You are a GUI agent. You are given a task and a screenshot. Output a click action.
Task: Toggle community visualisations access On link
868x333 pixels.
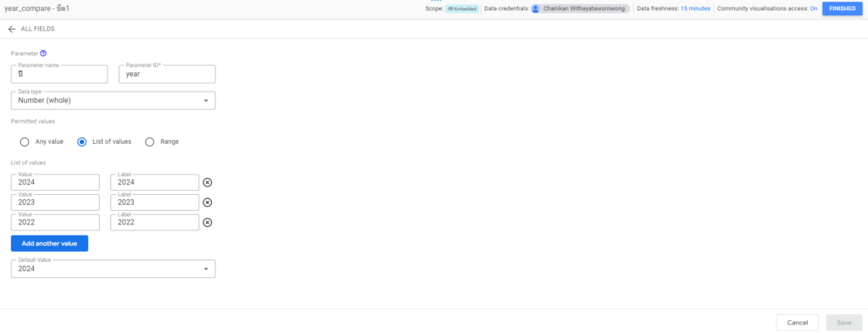click(x=814, y=8)
